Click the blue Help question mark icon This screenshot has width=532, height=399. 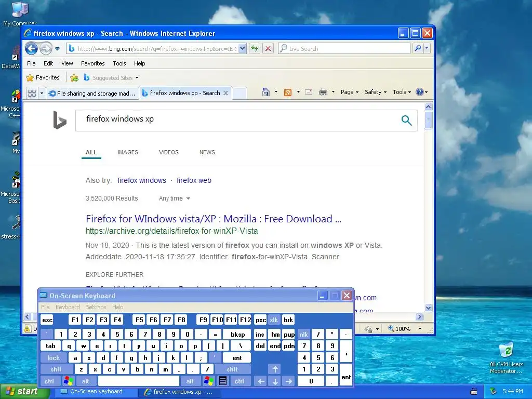click(420, 92)
